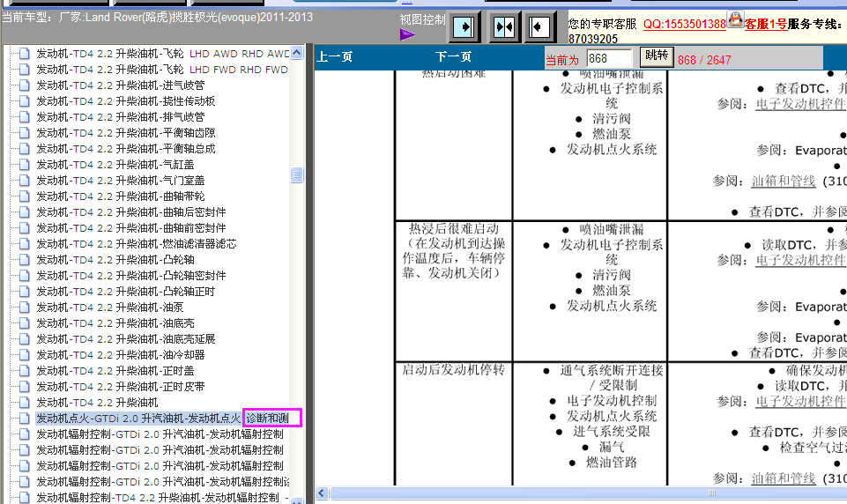This screenshot has height=504, width=847.
Task: Select 发动机-TD4 2.2 升柴油机-排气歧管
Action: tap(121, 116)
